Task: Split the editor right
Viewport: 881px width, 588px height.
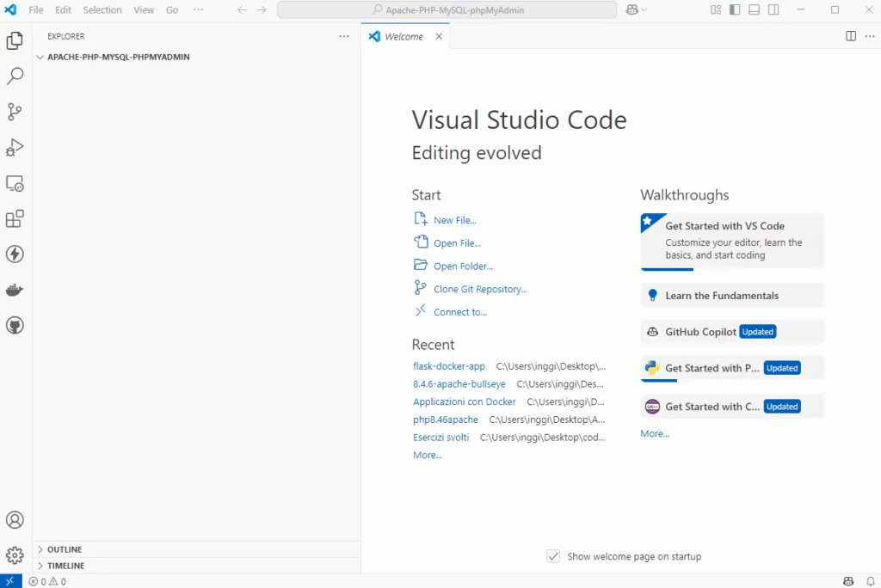Action: tap(851, 36)
